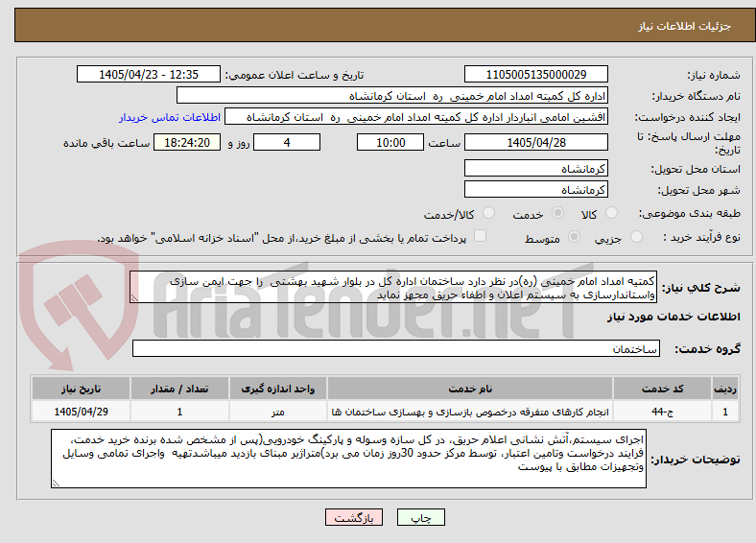Viewport: 756px width, 543px height.
Task: Select the کالا/خدمت radio button
Action: click(x=489, y=213)
